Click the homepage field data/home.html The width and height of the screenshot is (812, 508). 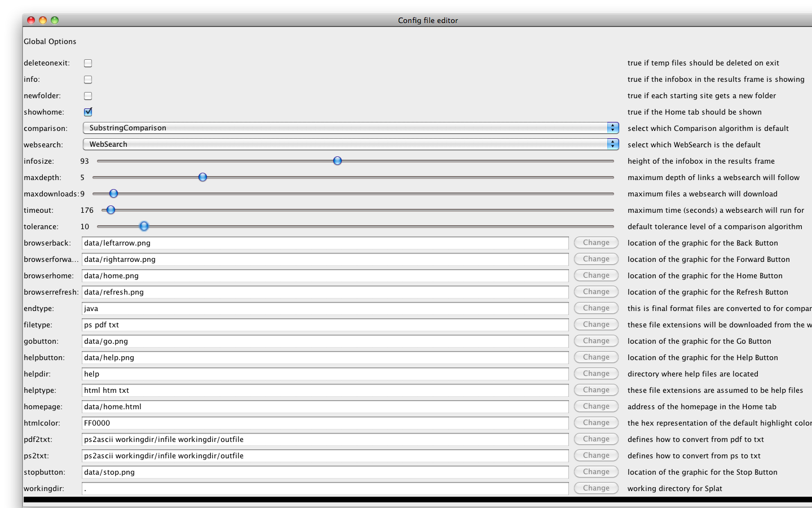325,407
